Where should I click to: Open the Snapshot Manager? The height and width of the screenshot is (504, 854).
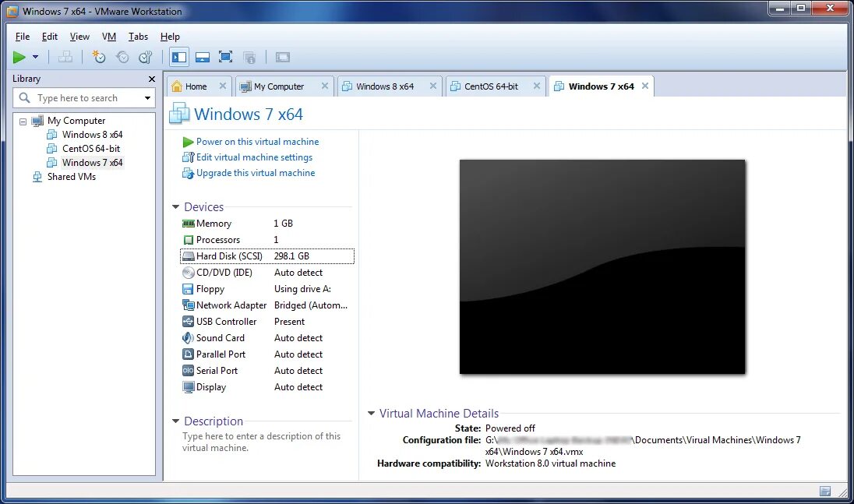pyautogui.click(x=145, y=57)
